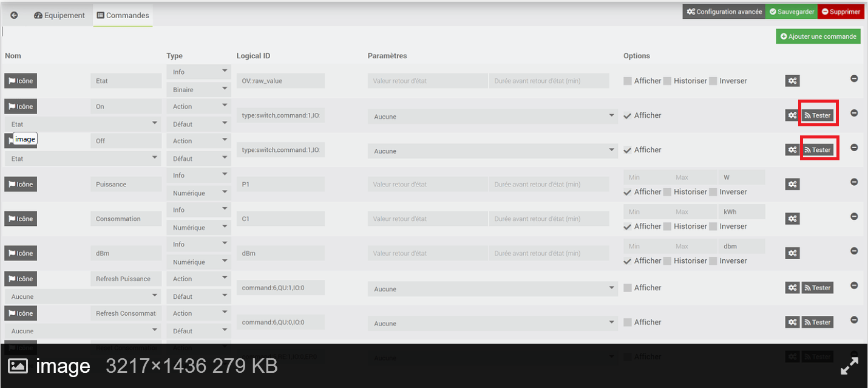The height and width of the screenshot is (388, 868).
Task: Remove the Etat command with minus icon
Action: [x=854, y=78]
